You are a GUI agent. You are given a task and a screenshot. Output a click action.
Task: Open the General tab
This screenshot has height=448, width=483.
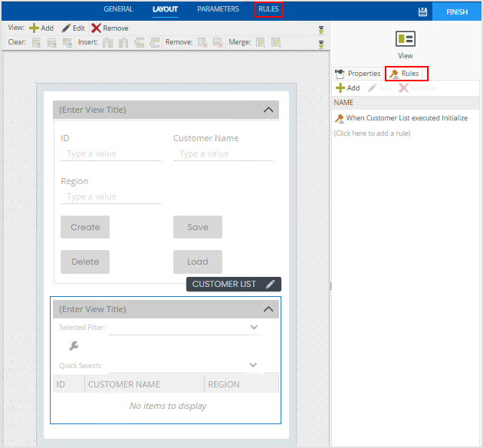coord(118,10)
